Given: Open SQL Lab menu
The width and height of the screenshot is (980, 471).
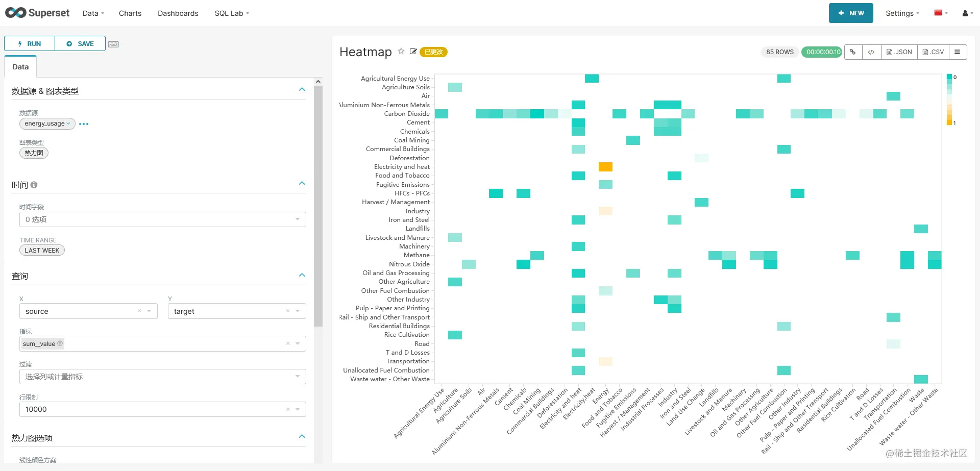Looking at the screenshot, I should click(232, 13).
